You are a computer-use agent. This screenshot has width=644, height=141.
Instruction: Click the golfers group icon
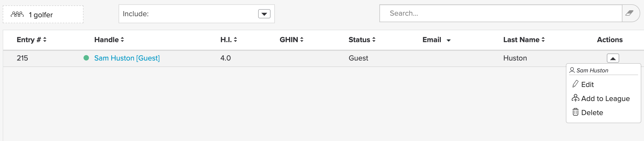tap(17, 14)
